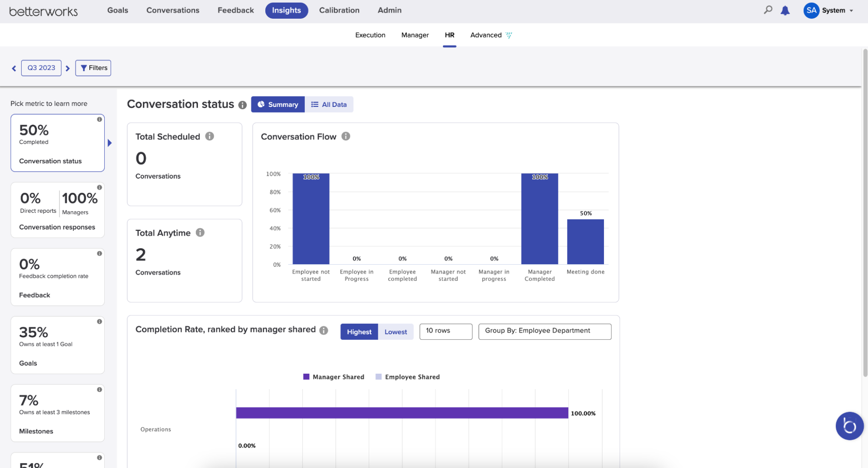Viewport: 868px width, 468px height.
Task: Click the Q3 2023 period button
Action: click(41, 68)
